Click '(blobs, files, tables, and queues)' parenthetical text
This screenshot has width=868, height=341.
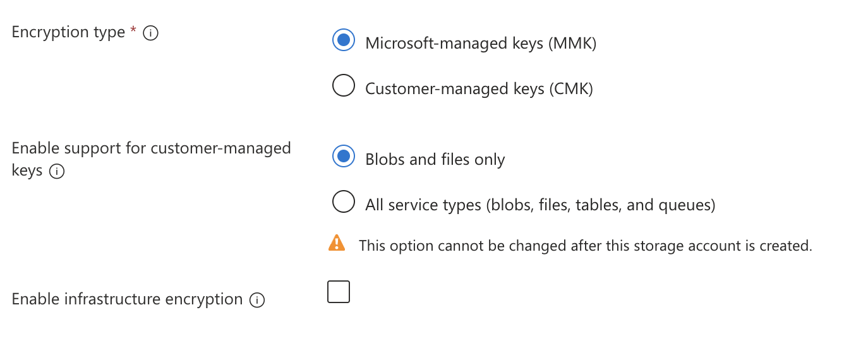pos(600,205)
